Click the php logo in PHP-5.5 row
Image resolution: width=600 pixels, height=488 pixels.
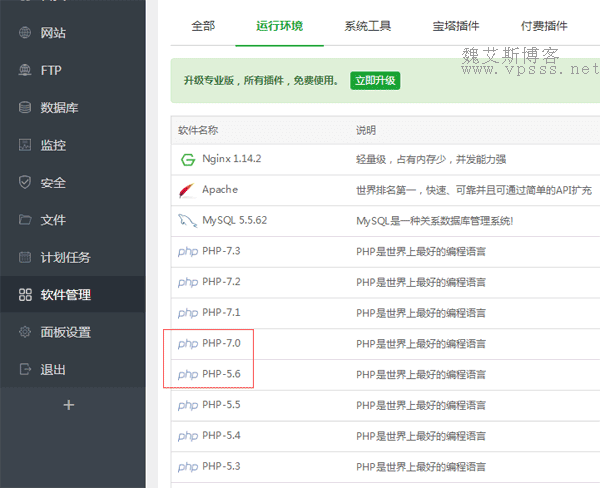(188, 405)
